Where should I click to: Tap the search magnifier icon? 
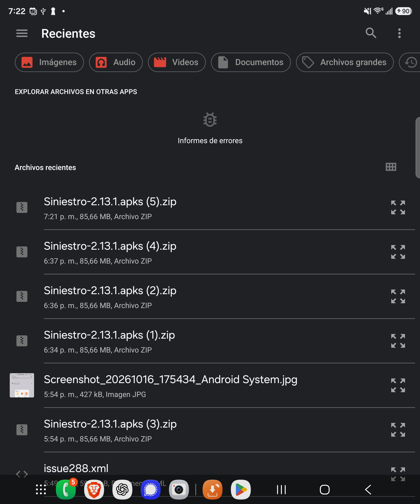point(371,33)
